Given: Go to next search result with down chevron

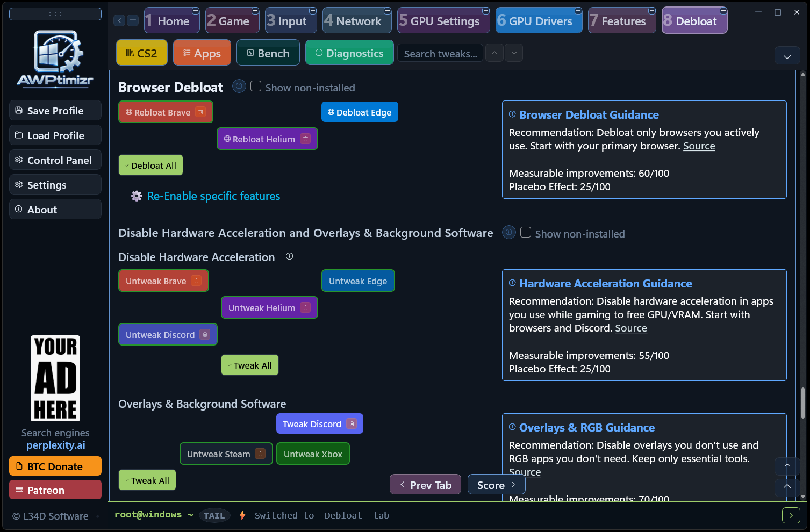Looking at the screenshot, I should 514,53.
